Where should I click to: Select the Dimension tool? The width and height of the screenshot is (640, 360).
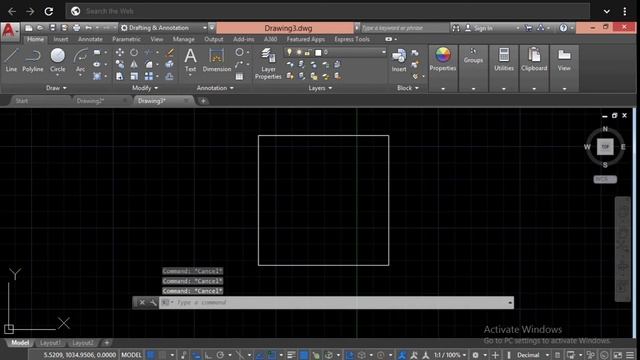pyautogui.click(x=217, y=60)
